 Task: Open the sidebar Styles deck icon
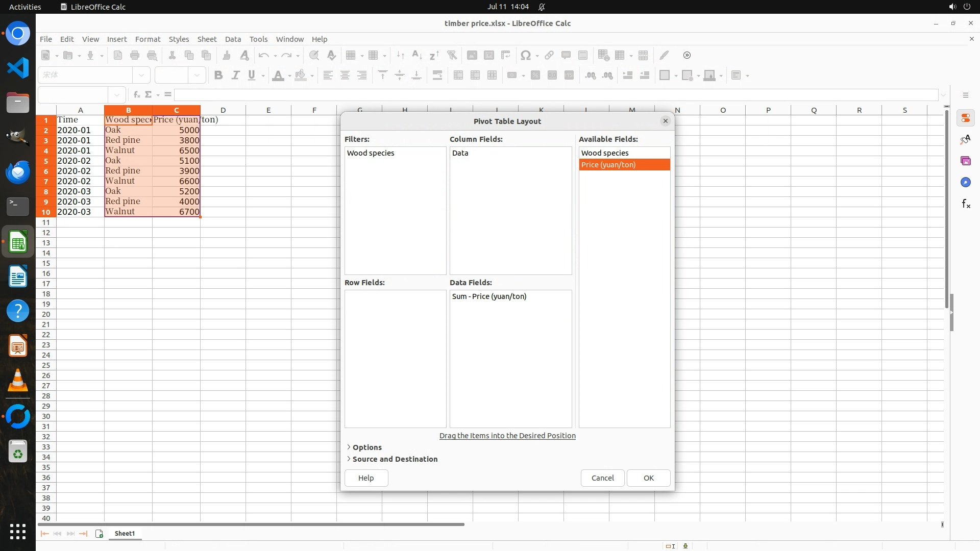coord(965,140)
